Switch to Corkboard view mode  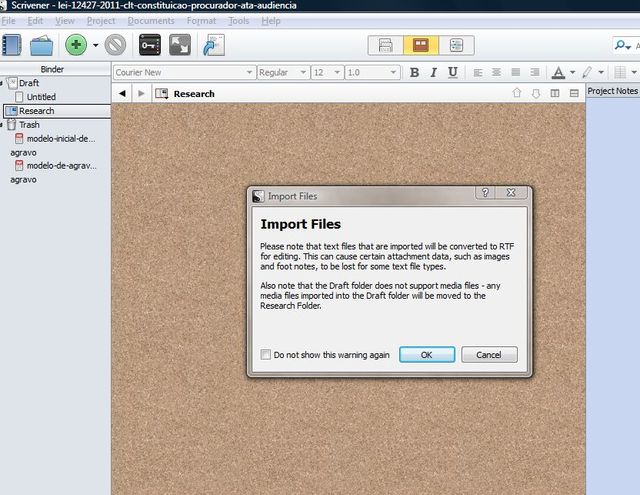[x=421, y=45]
